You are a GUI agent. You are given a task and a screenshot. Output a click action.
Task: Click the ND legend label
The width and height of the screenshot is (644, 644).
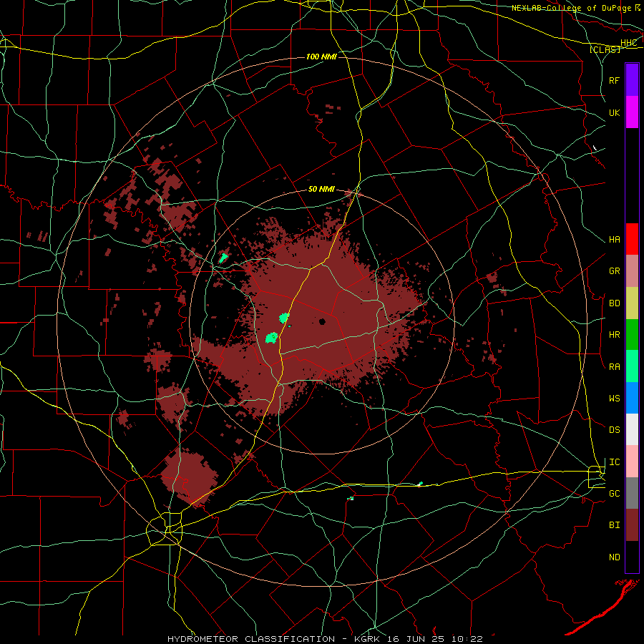pos(614,557)
